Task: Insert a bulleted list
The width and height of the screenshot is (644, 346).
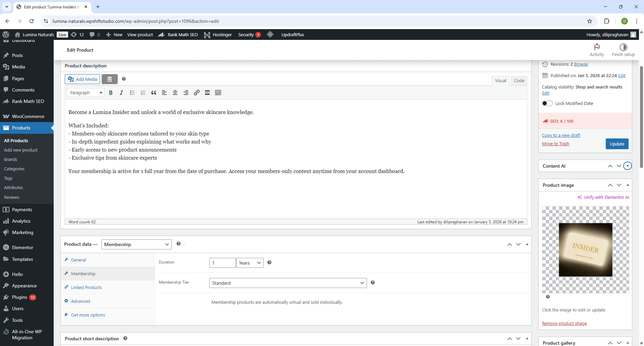Action: [132, 93]
